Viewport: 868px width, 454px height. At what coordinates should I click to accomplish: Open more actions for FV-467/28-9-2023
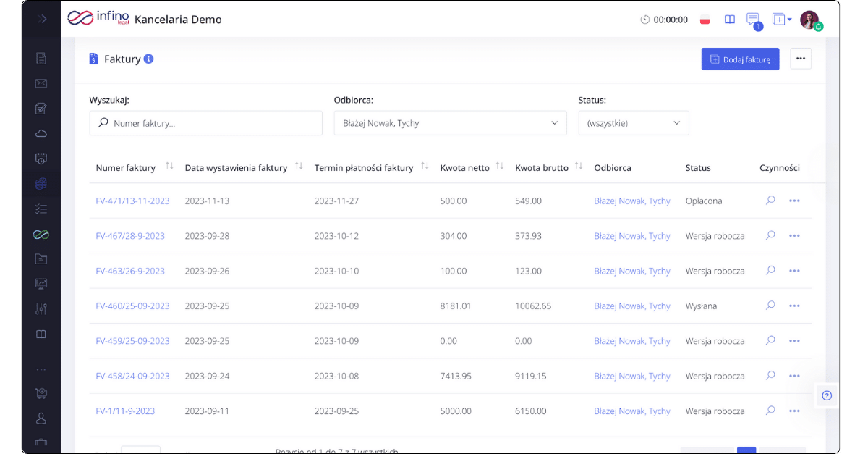[x=794, y=236]
